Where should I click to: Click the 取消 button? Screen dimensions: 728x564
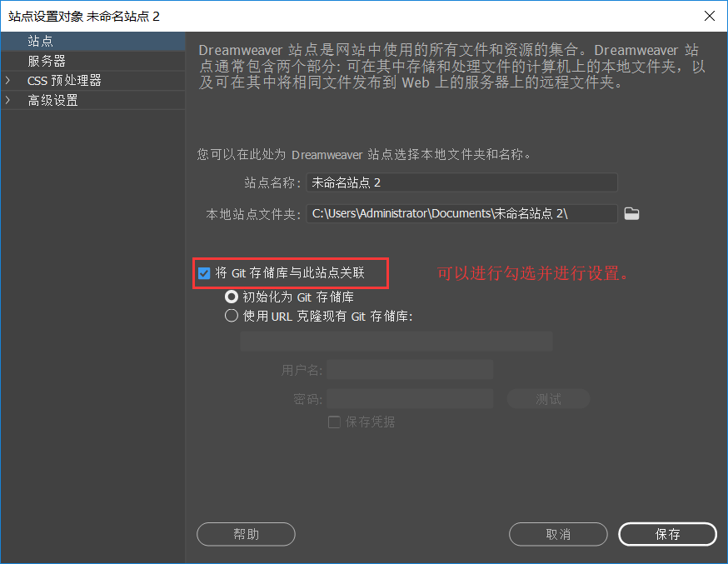[558, 534]
